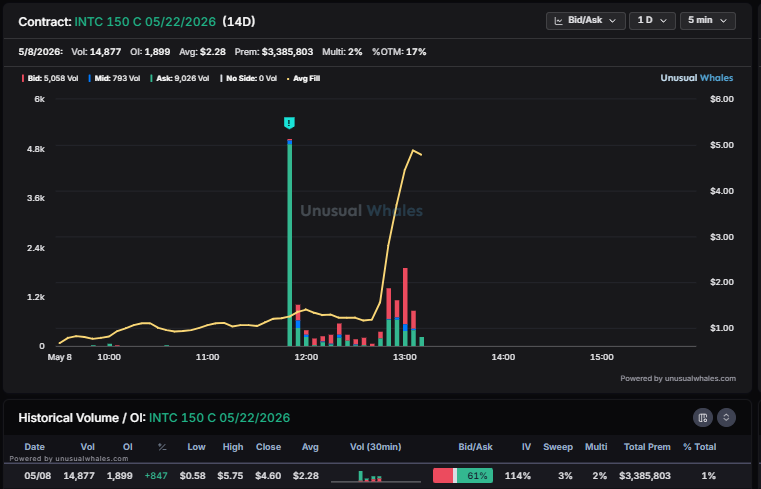
Task: Click the red bid bar at 13:00
Action: (405, 296)
